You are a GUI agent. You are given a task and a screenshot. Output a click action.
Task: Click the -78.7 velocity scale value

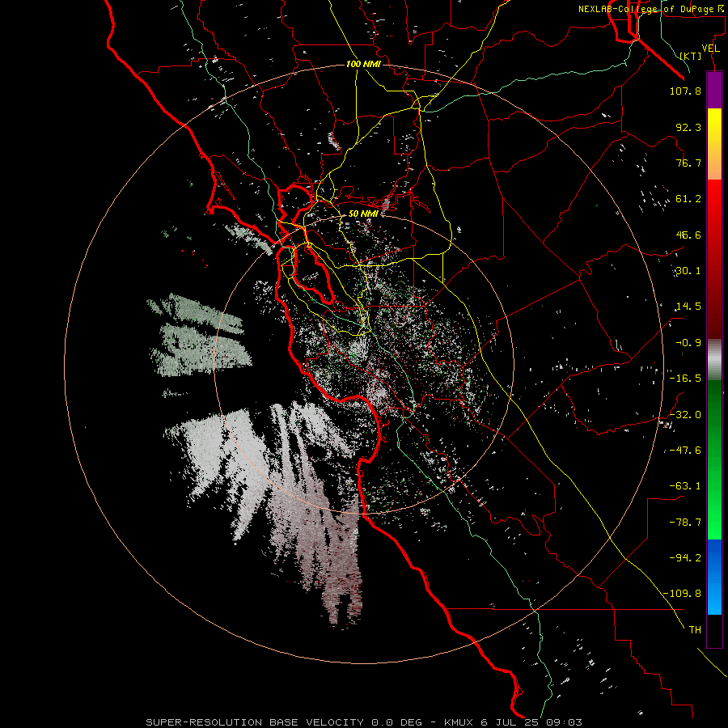(x=685, y=522)
